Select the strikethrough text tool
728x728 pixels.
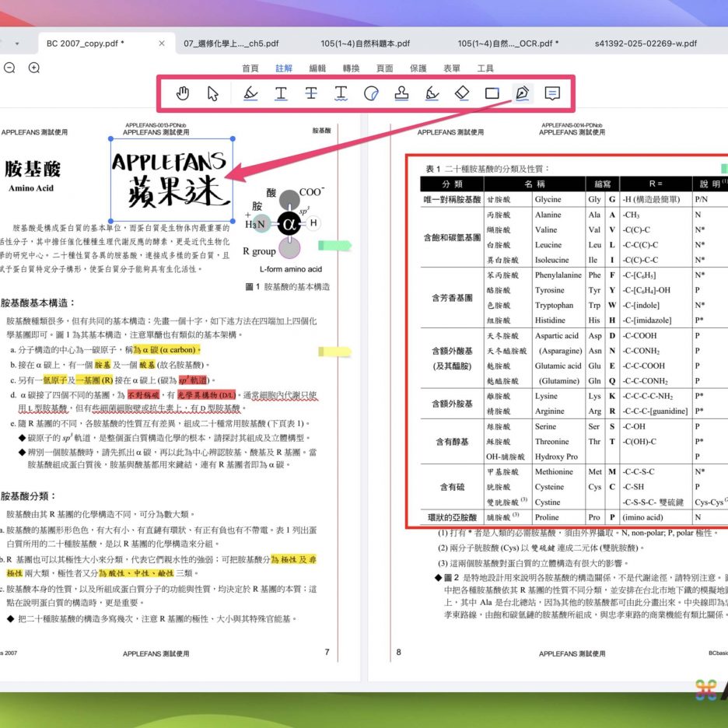click(x=310, y=93)
